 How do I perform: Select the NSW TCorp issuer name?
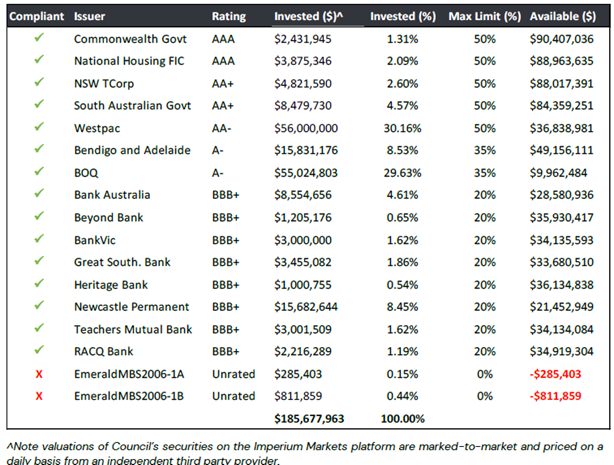107,83
